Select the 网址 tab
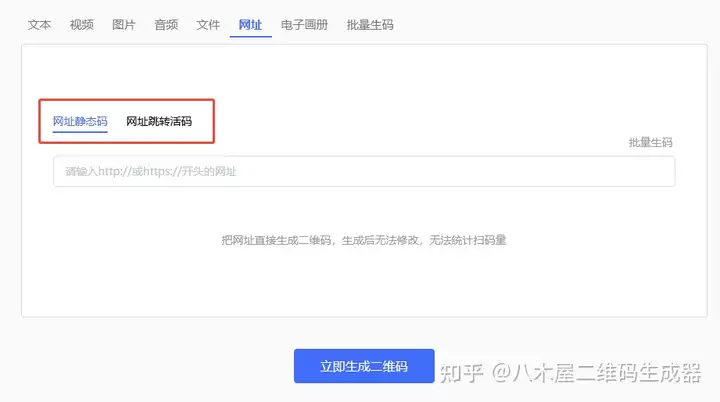Viewport: 720px width, 402px height. point(250,25)
